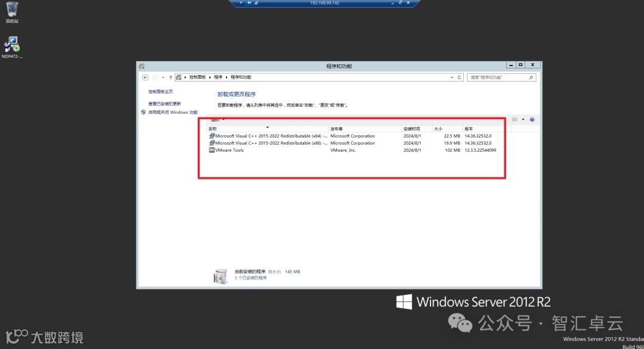Click the 102 MB size cell
Image resolution: width=644 pixels, height=349 pixels.
click(453, 150)
